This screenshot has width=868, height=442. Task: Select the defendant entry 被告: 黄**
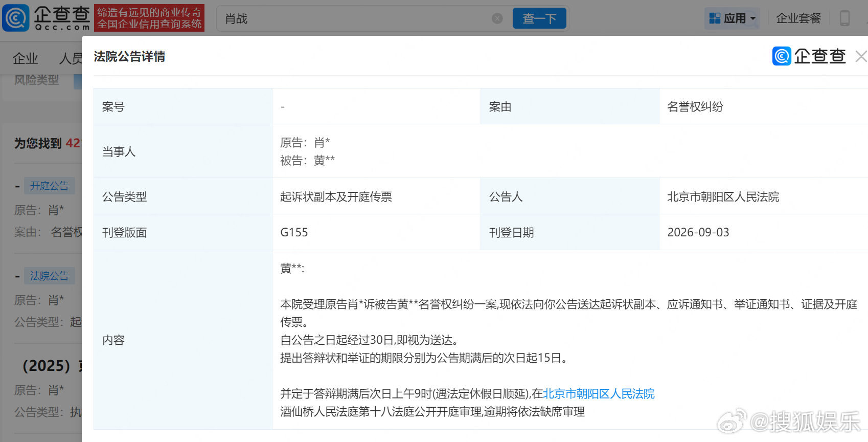click(308, 160)
